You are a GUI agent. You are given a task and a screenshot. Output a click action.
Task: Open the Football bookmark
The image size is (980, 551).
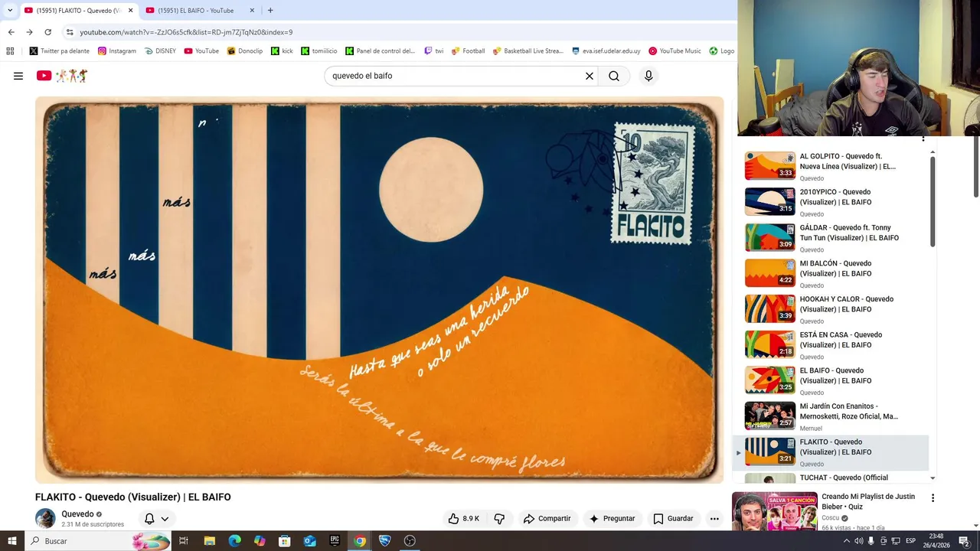pyautogui.click(x=468, y=51)
